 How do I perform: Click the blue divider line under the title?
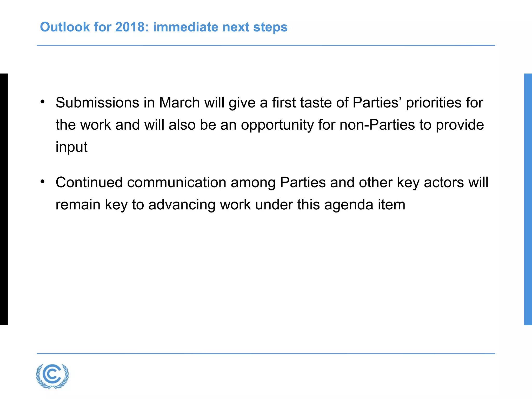coord(266,45)
